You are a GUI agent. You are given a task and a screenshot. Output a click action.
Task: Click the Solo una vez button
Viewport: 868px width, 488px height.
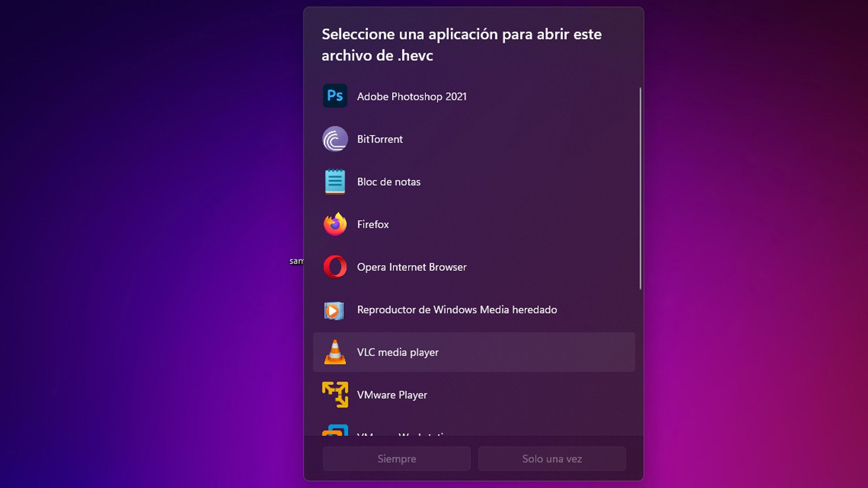[552, 459]
